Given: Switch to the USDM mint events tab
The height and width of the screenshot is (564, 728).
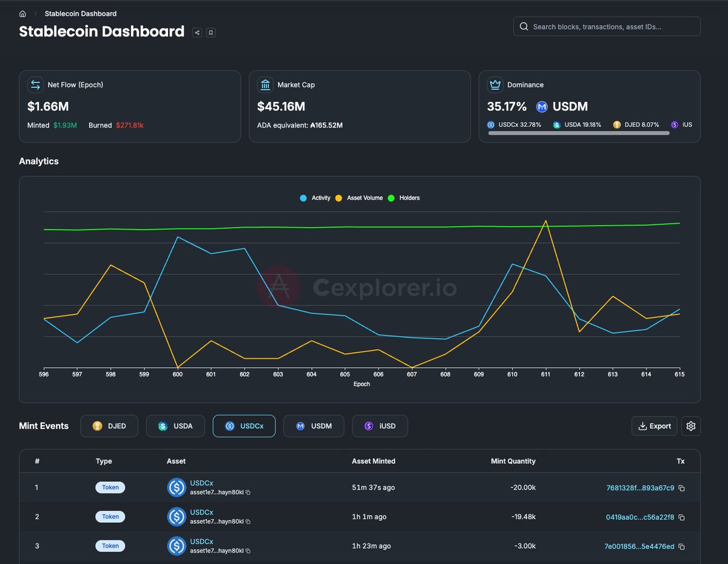Looking at the screenshot, I should 314,426.
